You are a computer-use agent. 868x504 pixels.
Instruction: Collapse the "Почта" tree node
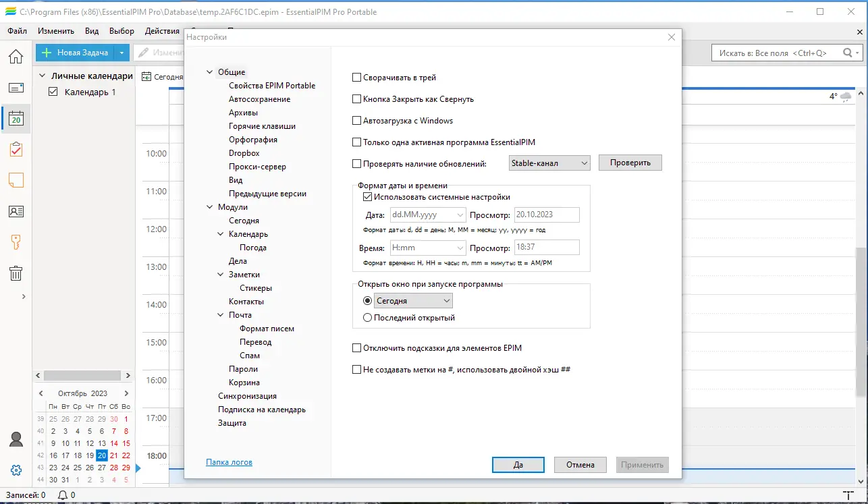click(x=221, y=315)
